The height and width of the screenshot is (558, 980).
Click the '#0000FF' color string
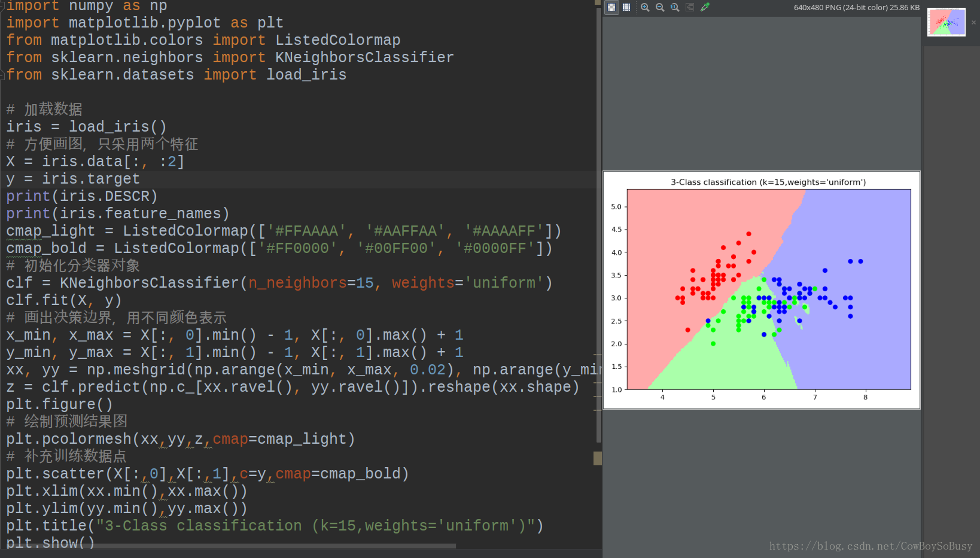pos(495,248)
